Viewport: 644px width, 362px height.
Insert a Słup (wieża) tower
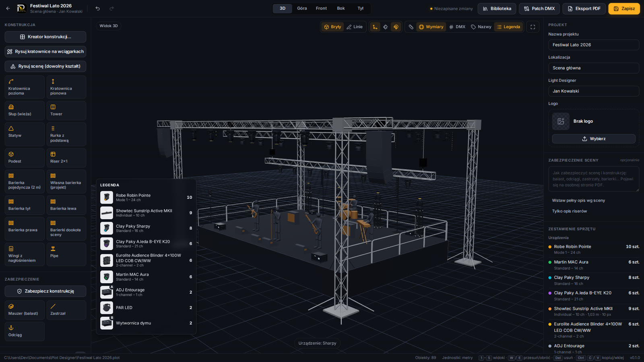click(25, 111)
